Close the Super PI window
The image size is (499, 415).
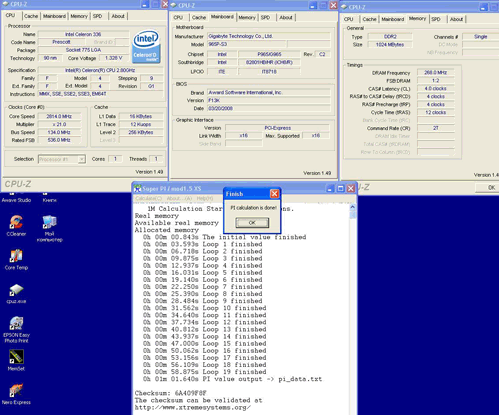click(351, 189)
